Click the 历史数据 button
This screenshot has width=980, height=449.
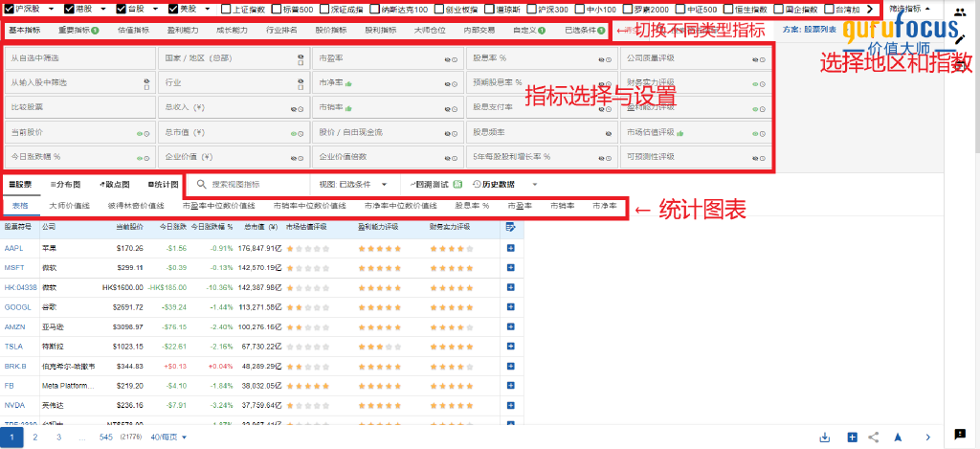494,185
